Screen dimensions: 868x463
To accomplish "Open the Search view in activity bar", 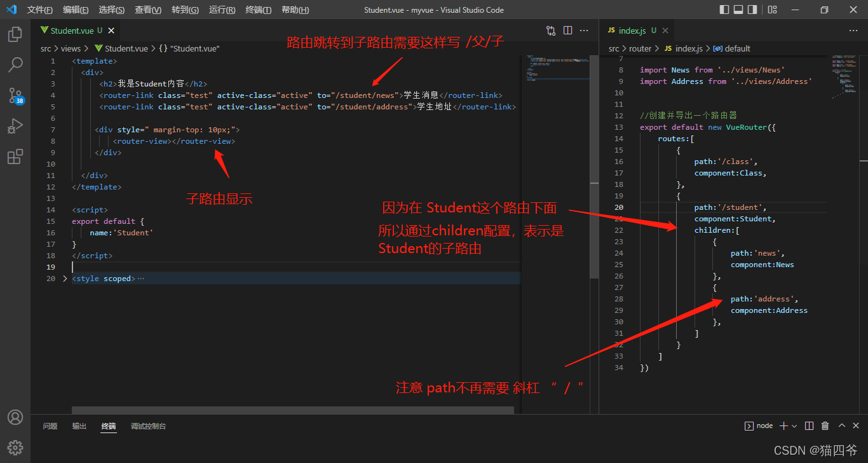I will click(x=15, y=65).
